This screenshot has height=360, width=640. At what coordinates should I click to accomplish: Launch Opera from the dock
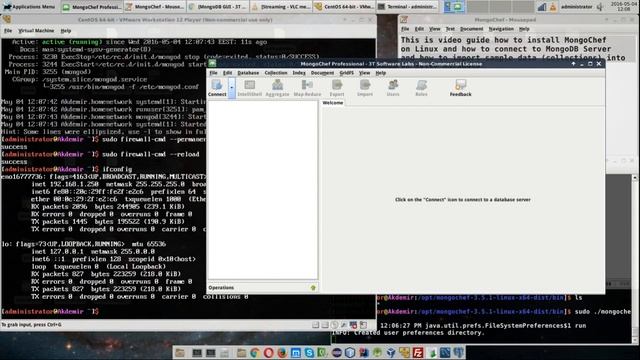pos(268,352)
